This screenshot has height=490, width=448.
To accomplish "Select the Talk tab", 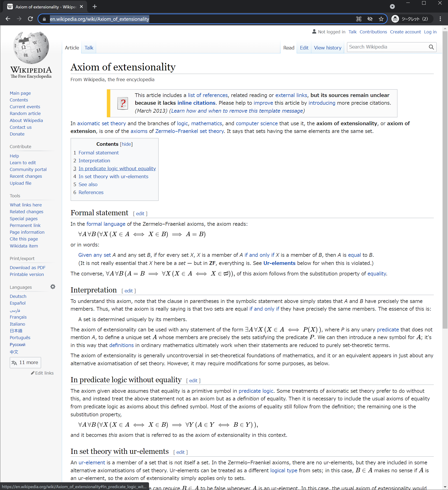I will pos(88,48).
